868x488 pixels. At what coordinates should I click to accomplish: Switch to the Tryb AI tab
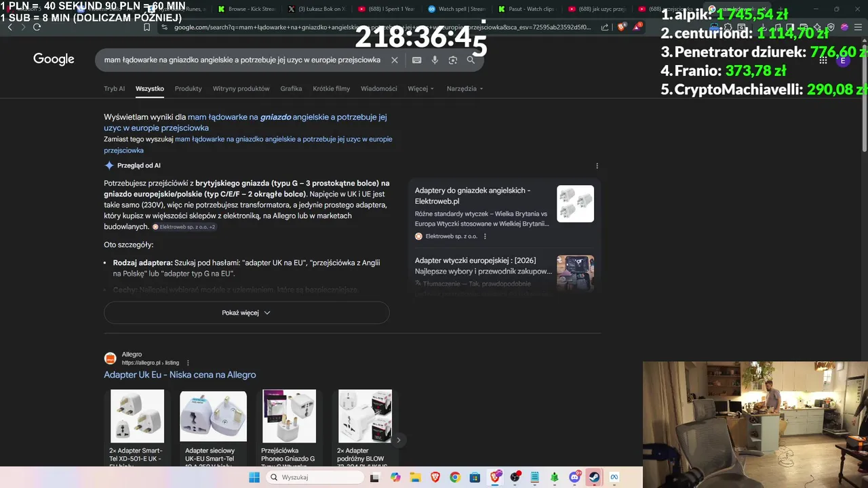click(114, 89)
